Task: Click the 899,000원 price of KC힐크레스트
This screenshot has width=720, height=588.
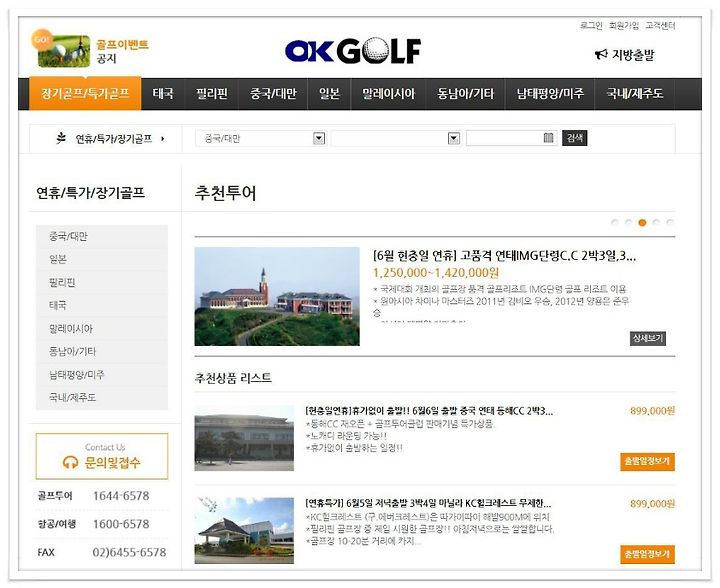Action: (x=652, y=504)
